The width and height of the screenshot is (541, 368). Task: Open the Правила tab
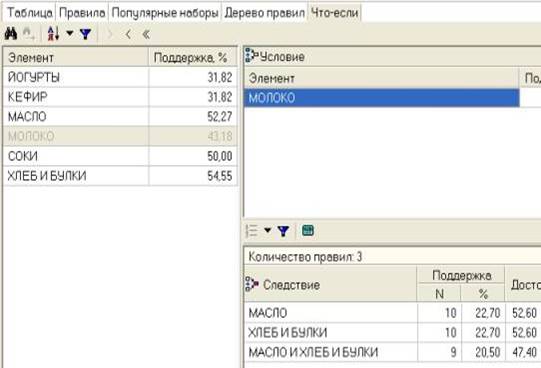point(82,13)
